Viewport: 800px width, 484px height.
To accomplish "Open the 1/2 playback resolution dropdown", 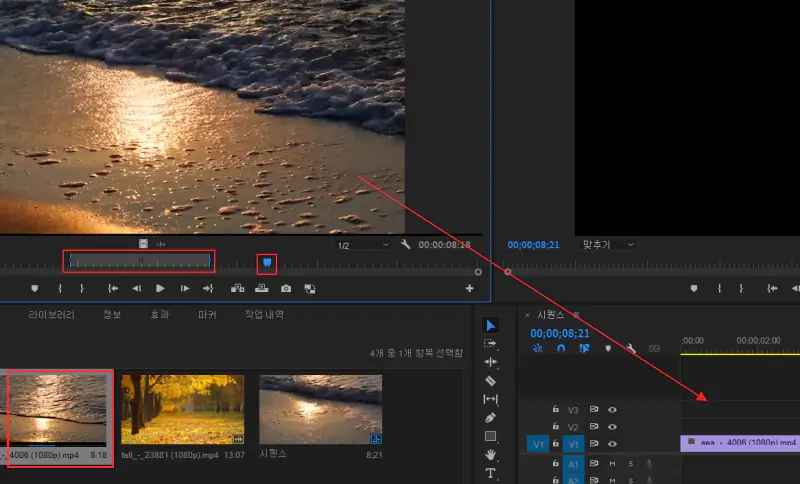I will (x=363, y=244).
